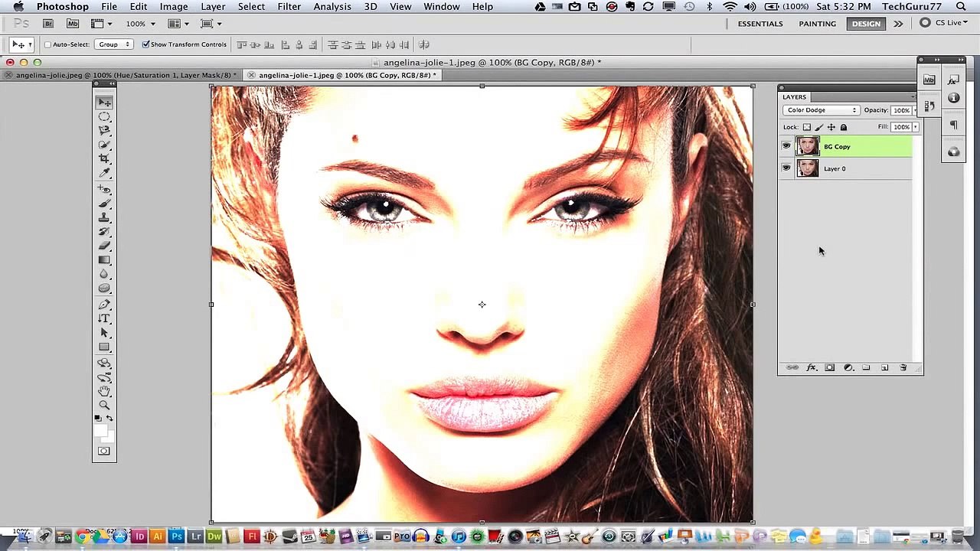Switch to the PAINTING workspace
Screen dimensions: 980x551
tap(818, 24)
